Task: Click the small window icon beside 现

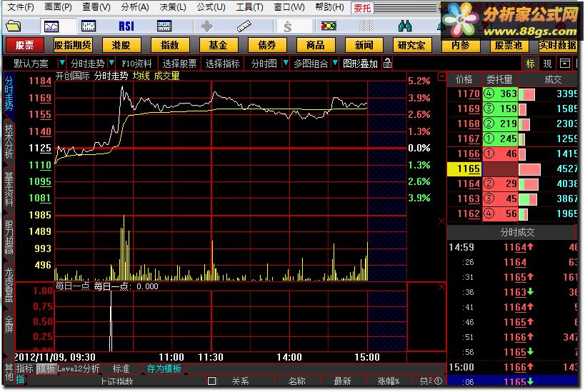Action: pos(565,64)
